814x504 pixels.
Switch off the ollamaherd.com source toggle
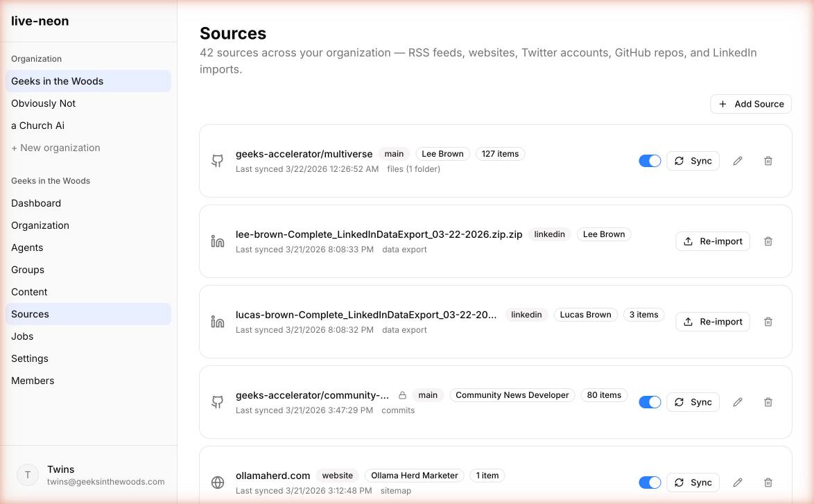650,483
